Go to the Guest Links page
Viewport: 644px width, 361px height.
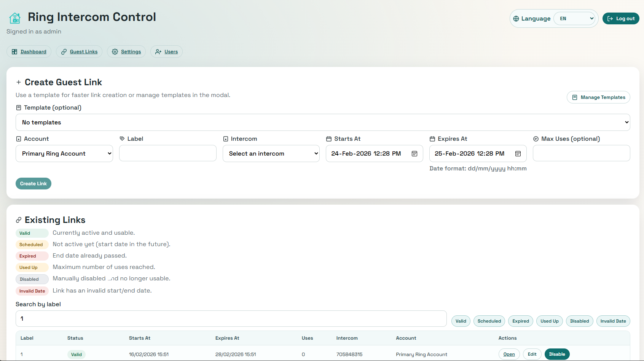(83, 52)
